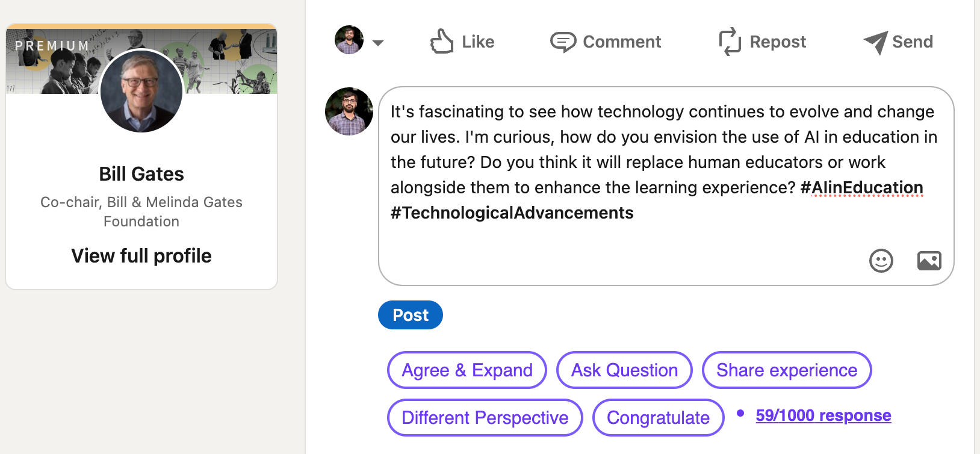Choose the Congratulate response option

(x=658, y=417)
